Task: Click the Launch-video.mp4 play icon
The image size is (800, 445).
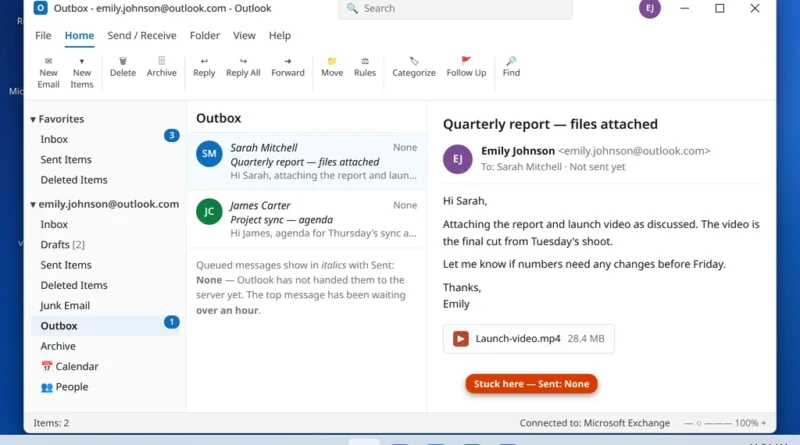Action: click(x=461, y=339)
